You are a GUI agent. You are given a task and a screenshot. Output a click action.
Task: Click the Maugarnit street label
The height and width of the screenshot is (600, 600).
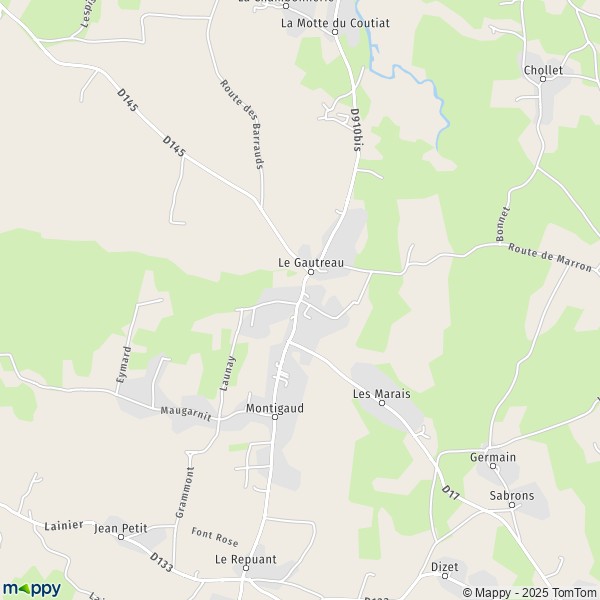186,414
